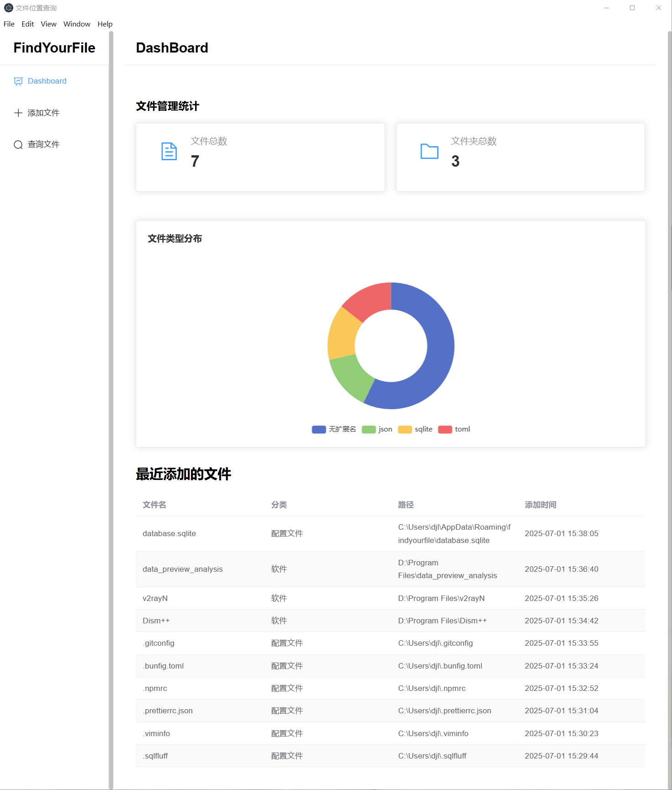Toggle the 无扩展名 legend item
The image size is (672, 790).
tap(334, 429)
